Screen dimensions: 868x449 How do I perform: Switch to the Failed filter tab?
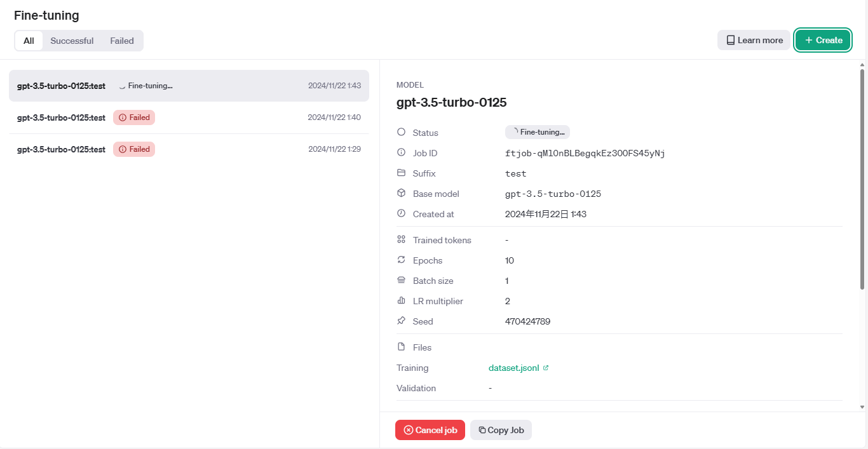coord(122,41)
